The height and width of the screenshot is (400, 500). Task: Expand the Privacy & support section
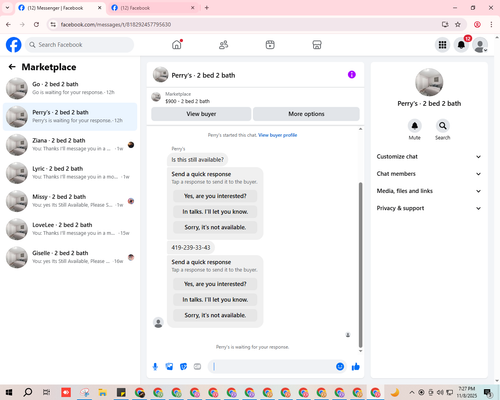(429, 208)
